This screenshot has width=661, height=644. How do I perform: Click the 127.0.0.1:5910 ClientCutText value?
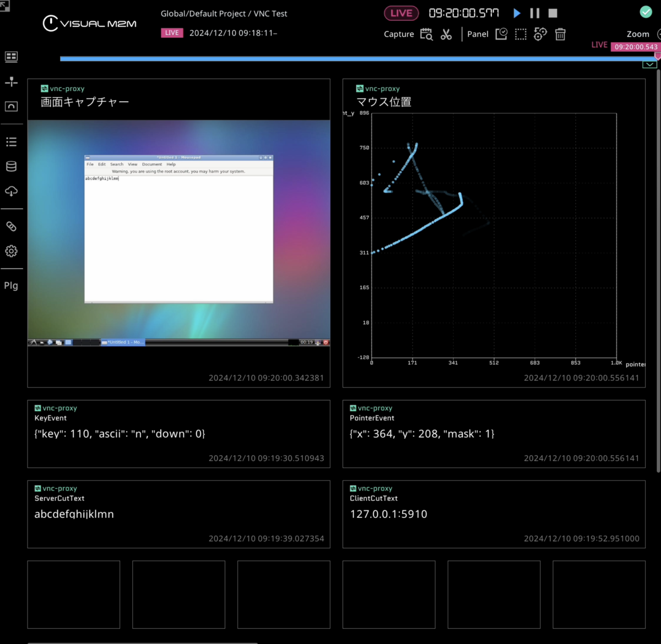pos(388,514)
